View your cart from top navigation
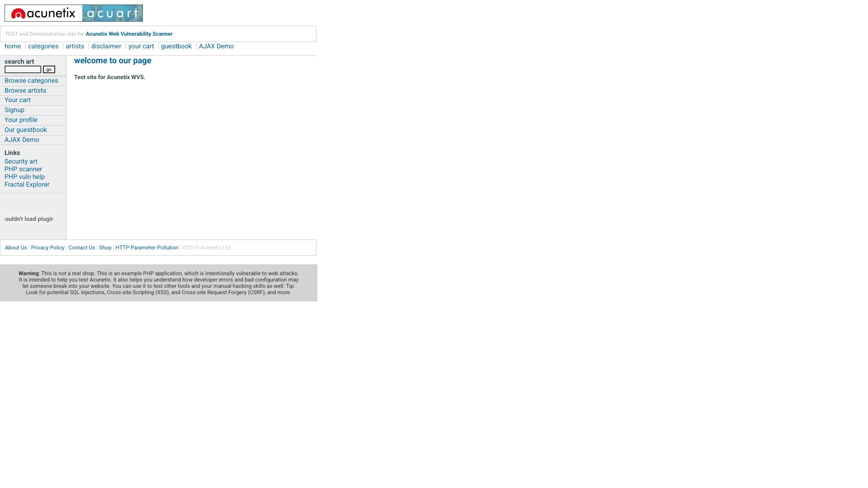868x488 pixels. 141,47
